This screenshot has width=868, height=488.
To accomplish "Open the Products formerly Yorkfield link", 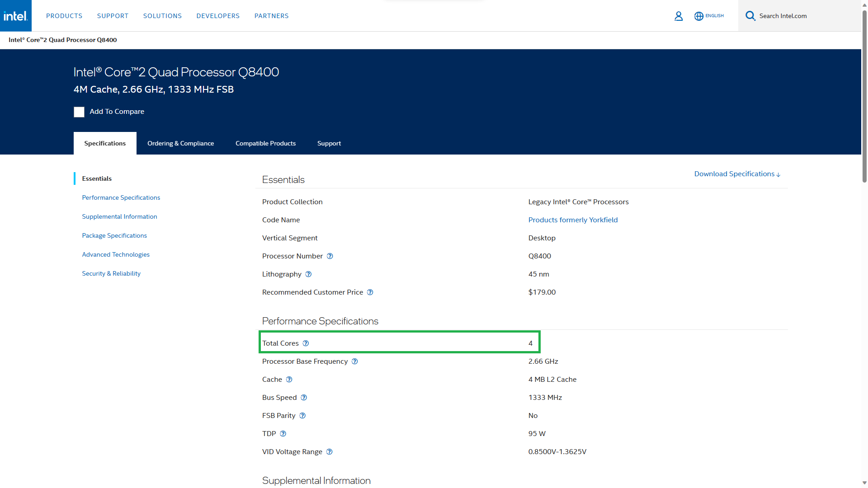I will pyautogui.click(x=573, y=220).
